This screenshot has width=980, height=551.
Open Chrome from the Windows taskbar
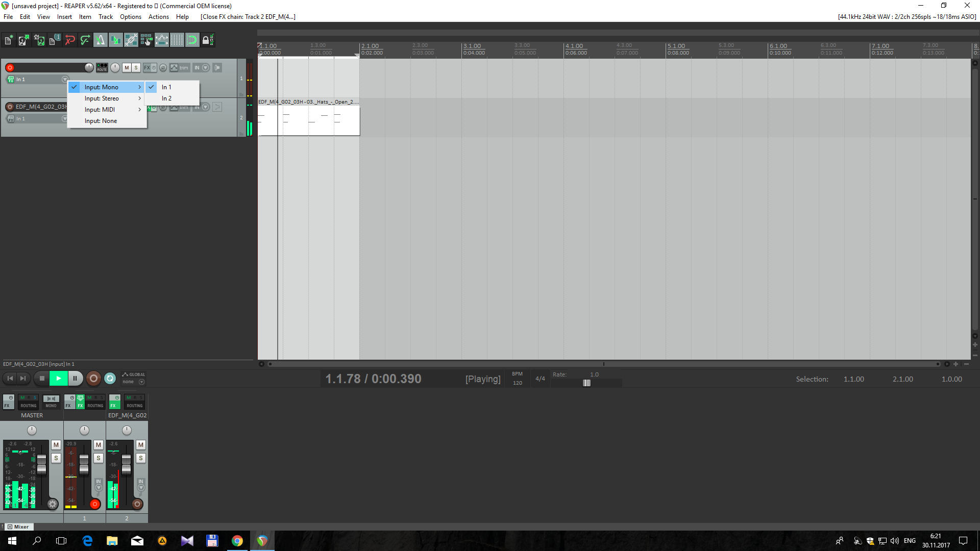[x=237, y=541]
